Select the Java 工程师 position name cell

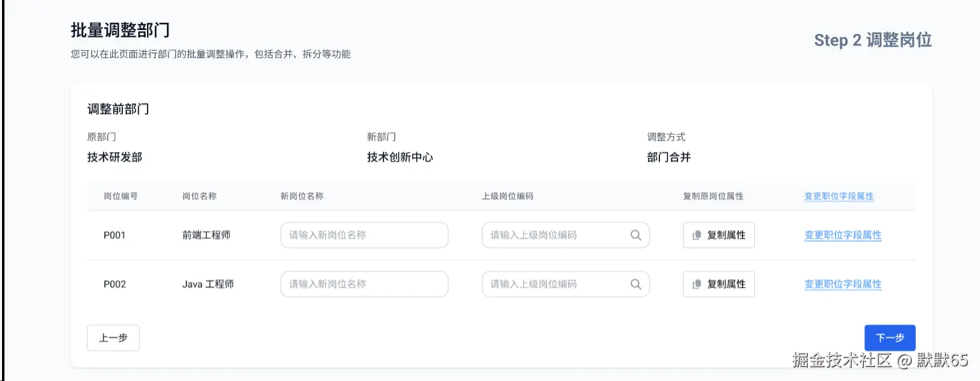coord(208,284)
